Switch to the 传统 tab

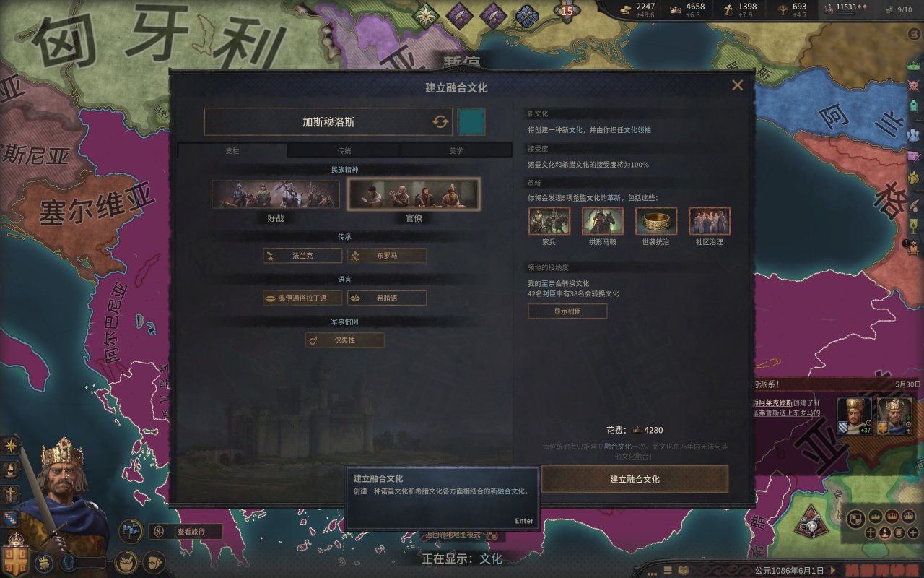click(x=344, y=151)
